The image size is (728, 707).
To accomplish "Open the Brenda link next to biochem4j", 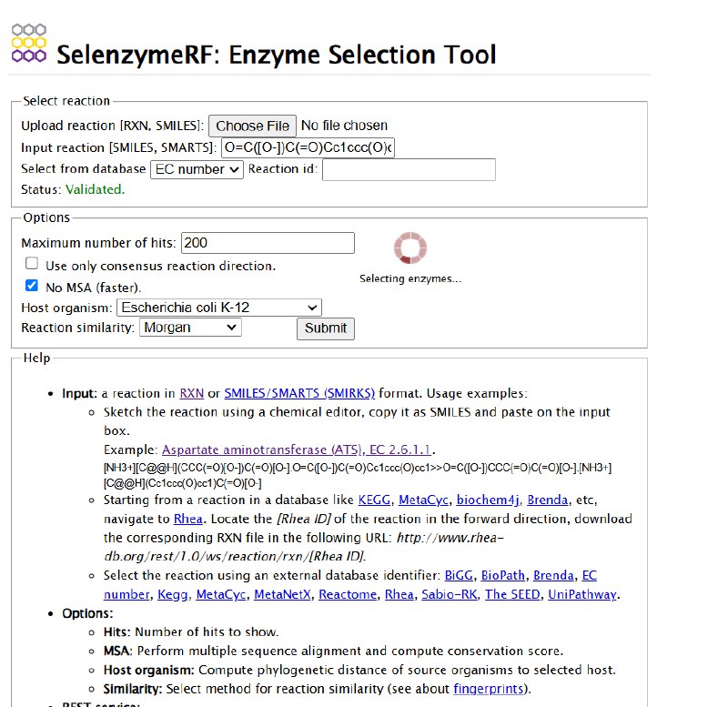I will coord(548,500).
